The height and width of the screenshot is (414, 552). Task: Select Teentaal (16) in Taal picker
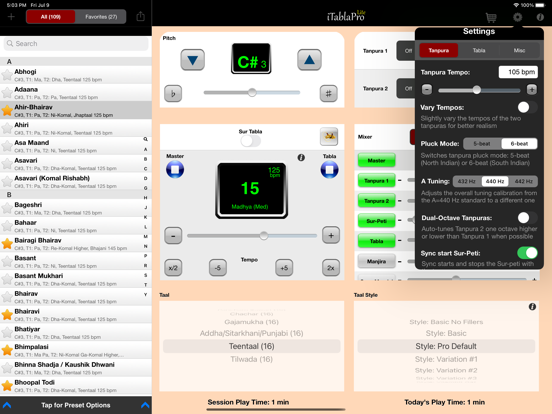[x=251, y=346]
